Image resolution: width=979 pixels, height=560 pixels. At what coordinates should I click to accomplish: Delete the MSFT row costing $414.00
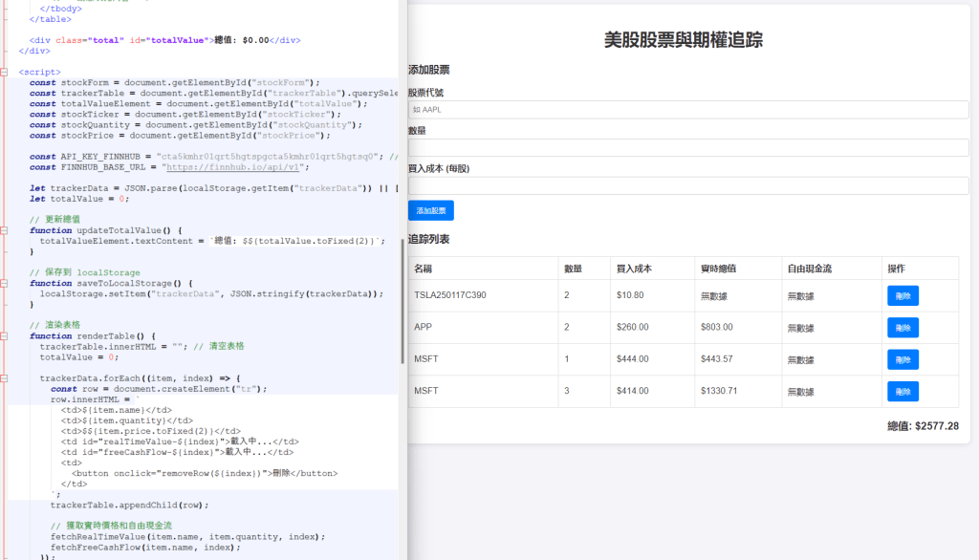tap(903, 392)
